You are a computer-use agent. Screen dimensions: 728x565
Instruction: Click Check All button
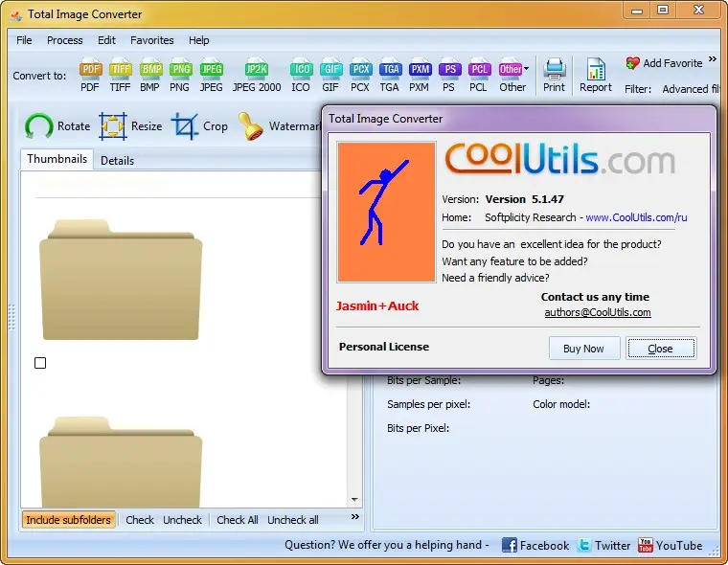tap(238, 520)
